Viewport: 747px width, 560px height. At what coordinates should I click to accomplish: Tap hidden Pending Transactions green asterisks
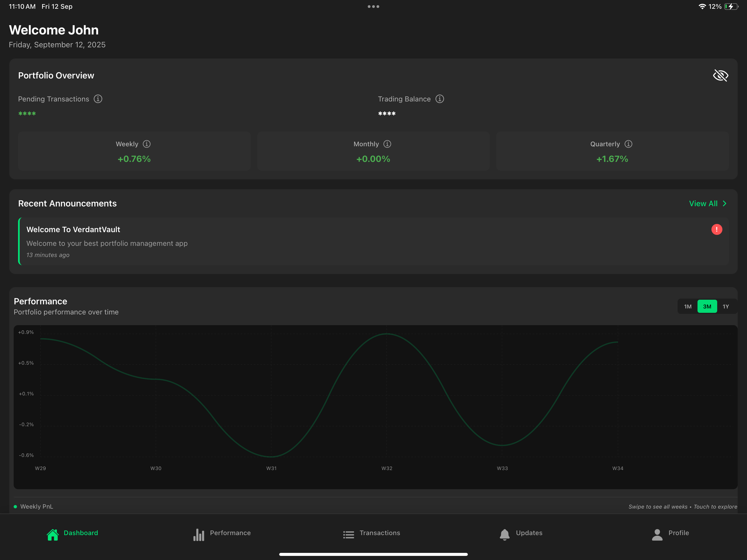(27, 113)
